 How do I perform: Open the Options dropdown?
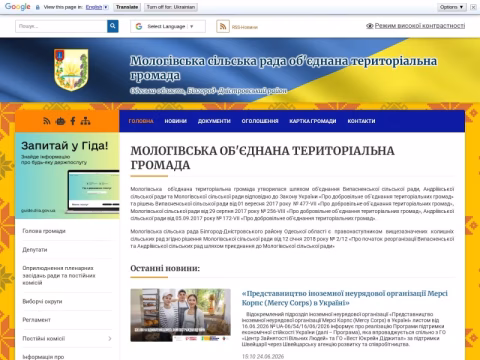452,7
